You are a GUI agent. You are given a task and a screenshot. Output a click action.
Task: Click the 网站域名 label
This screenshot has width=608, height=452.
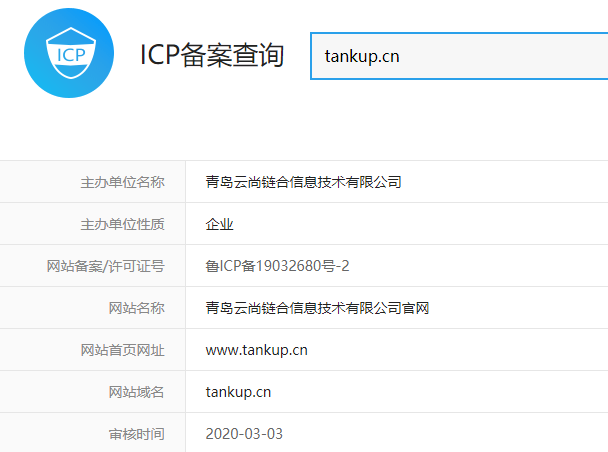click(136, 392)
